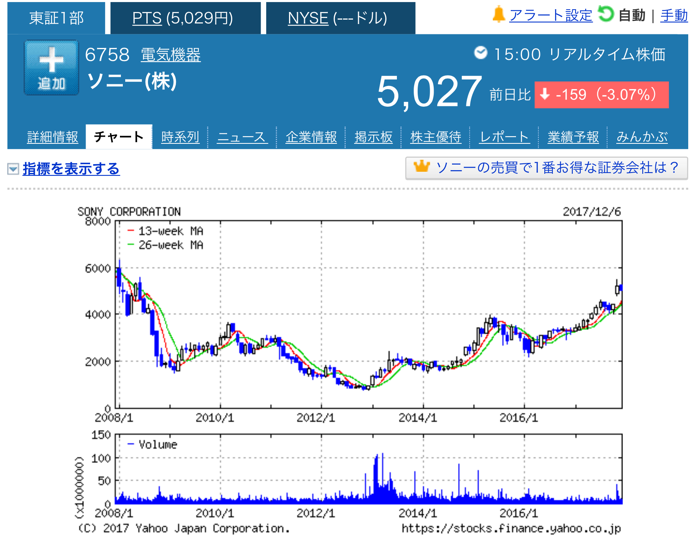Click the stock code 6758
Screen dimensions: 698x544
coord(107,55)
